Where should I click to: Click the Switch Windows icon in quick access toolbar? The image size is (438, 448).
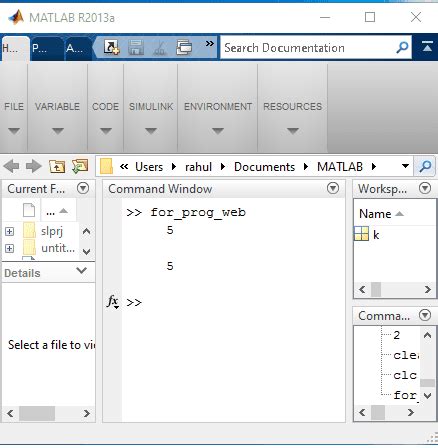184,47
